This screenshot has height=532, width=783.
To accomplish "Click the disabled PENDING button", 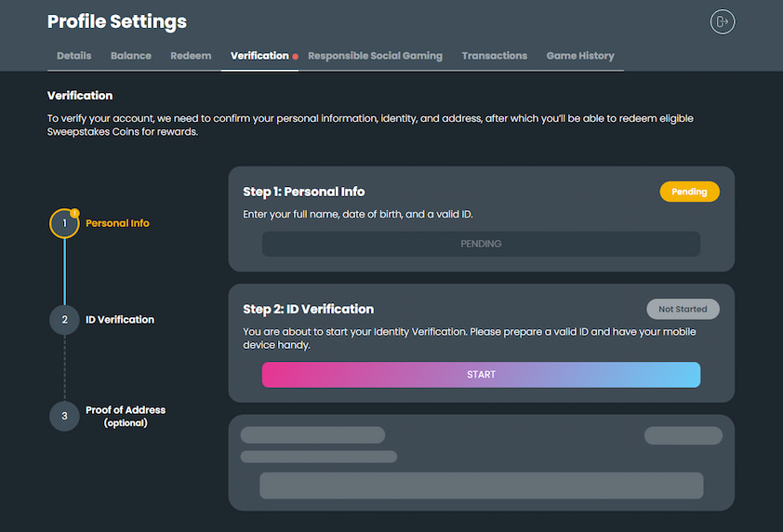I will click(481, 244).
